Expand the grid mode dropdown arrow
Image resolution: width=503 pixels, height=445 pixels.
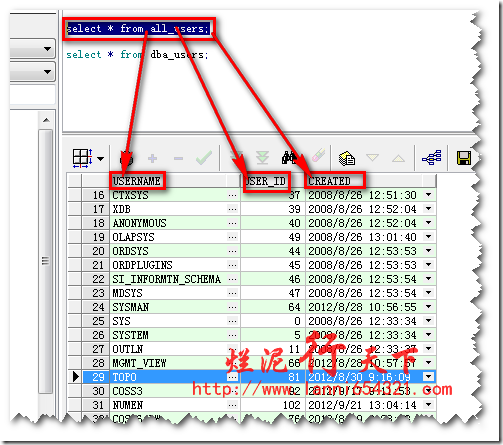[x=100, y=159]
